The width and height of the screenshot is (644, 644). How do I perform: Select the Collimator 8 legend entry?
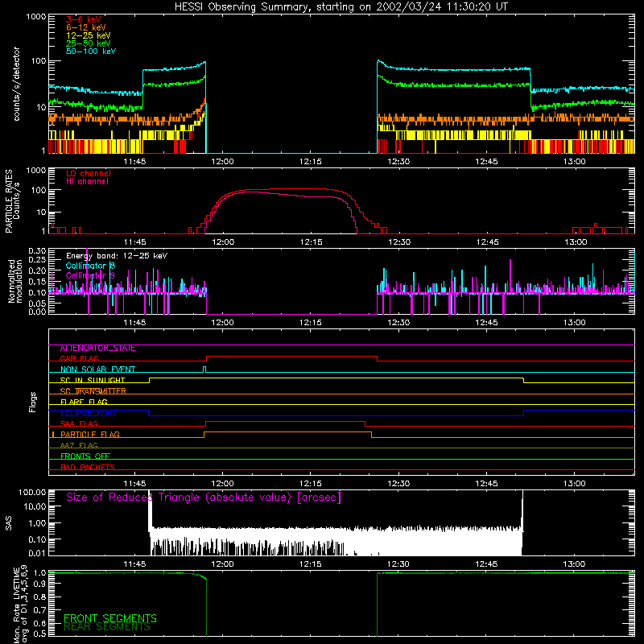point(90,266)
